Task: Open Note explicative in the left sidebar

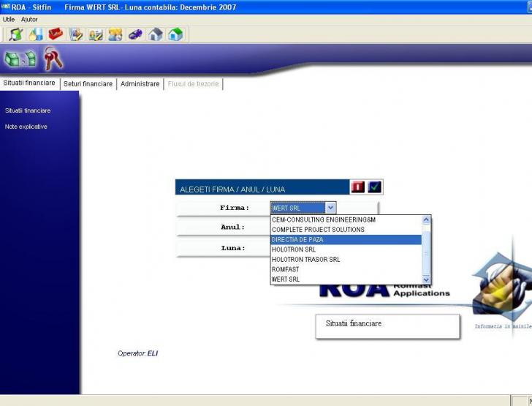Action: 26,127
